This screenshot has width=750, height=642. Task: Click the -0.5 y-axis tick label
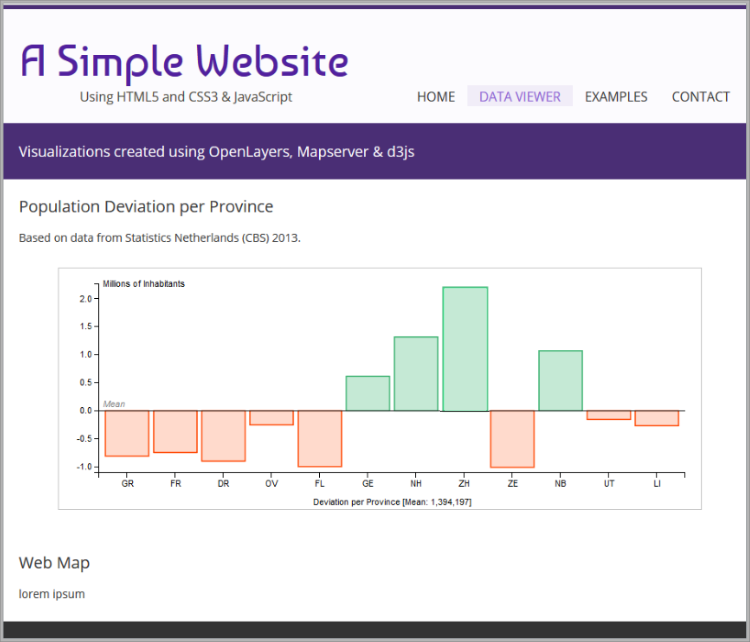(x=84, y=439)
